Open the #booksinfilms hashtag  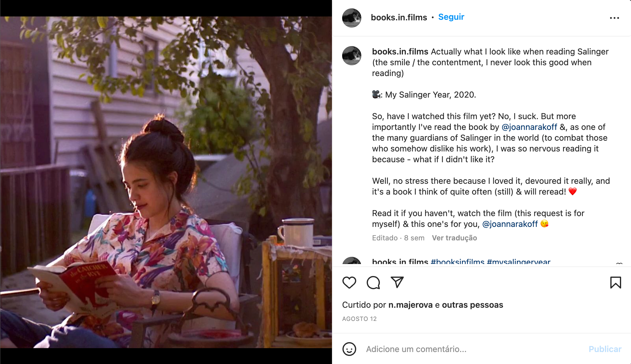457,262
